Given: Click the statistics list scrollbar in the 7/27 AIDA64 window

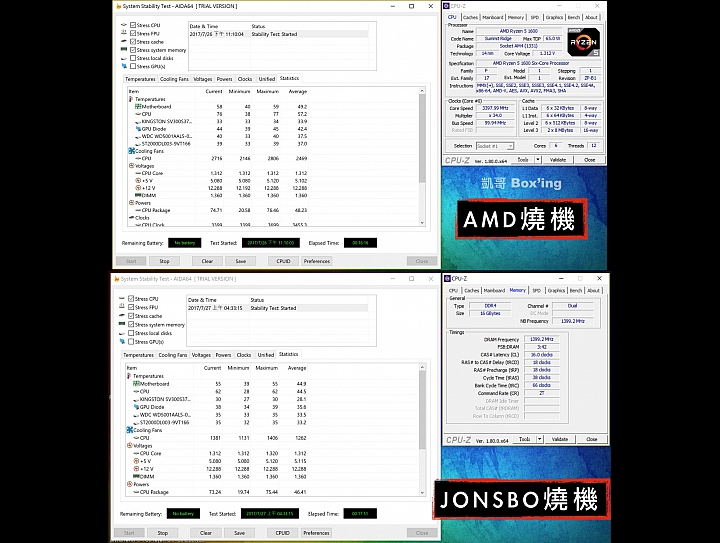Looking at the screenshot, I should (x=422, y=410).
